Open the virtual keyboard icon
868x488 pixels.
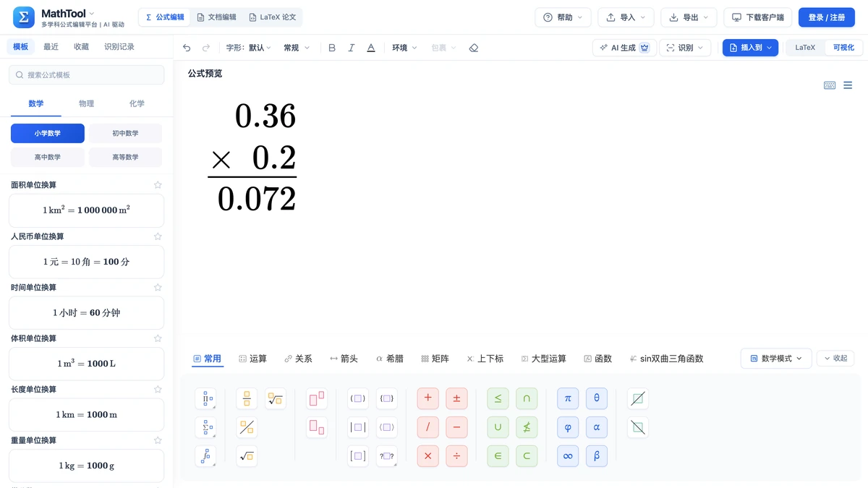point(830,85)
